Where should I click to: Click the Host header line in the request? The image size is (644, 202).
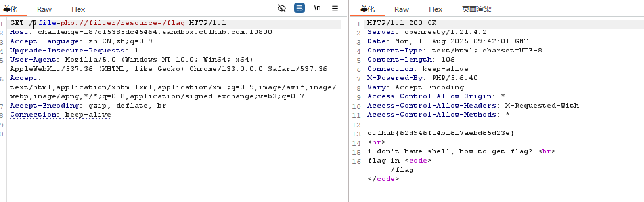pos(141,32)
